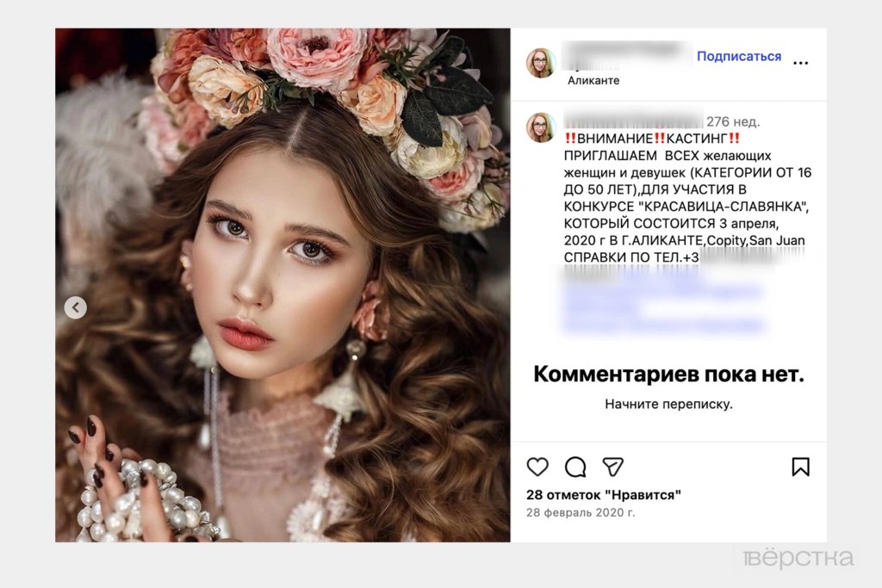Click the avatar beside the caption text
This screenshot has width=882, height=588.
(x=542, y=127)
